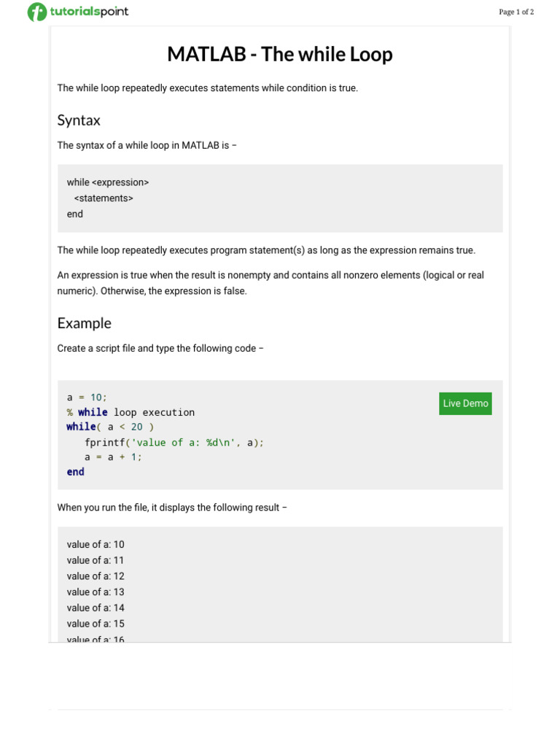Click the 'Create a script file' instruction text
The height and width of the screenshot is (747, 560).
point(160,349)
